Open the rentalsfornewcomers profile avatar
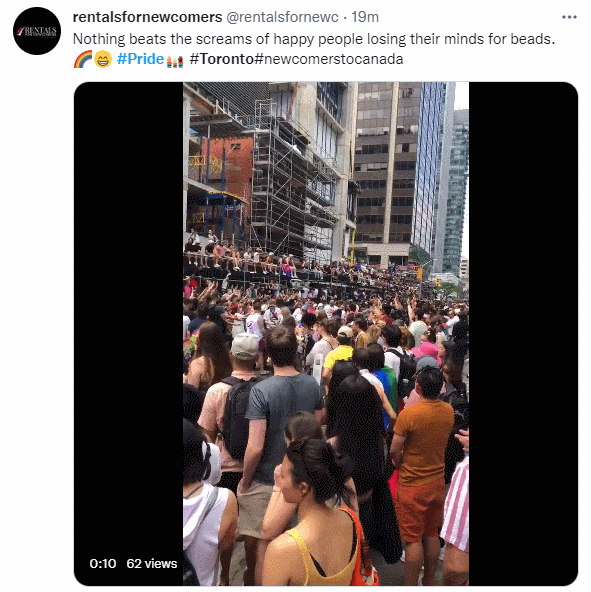 point(37,31)
